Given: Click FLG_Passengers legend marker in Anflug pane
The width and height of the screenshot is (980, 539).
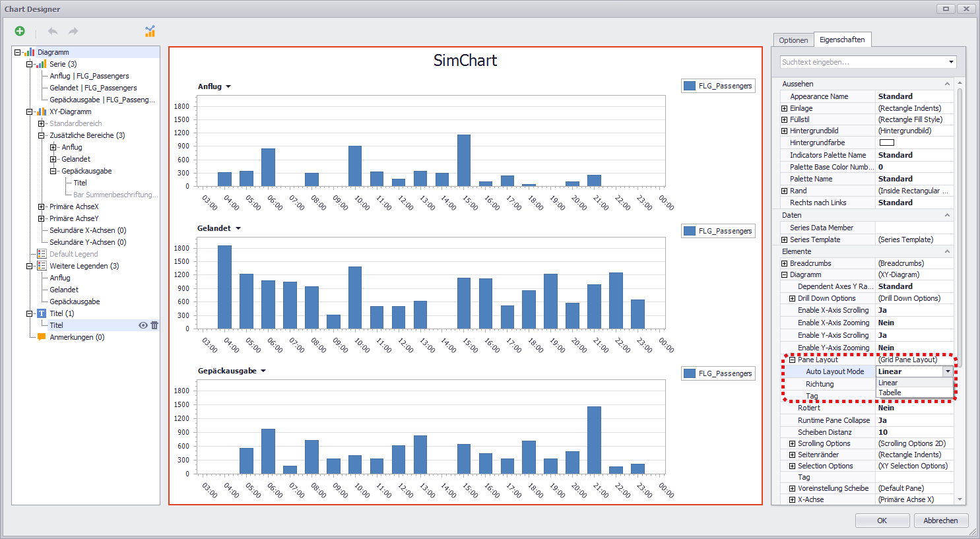Looking at the screenshot, I should tap(690, 86).
